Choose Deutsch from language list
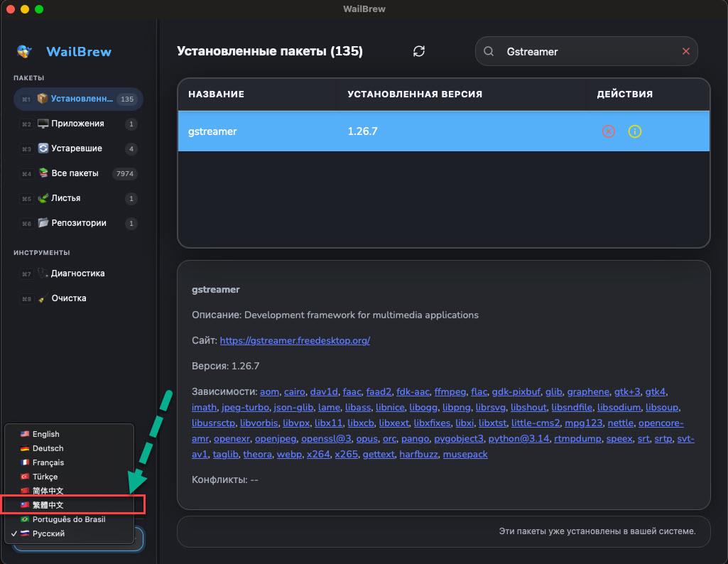This screenshot has height=564, width=728. (x=48, y=448)
